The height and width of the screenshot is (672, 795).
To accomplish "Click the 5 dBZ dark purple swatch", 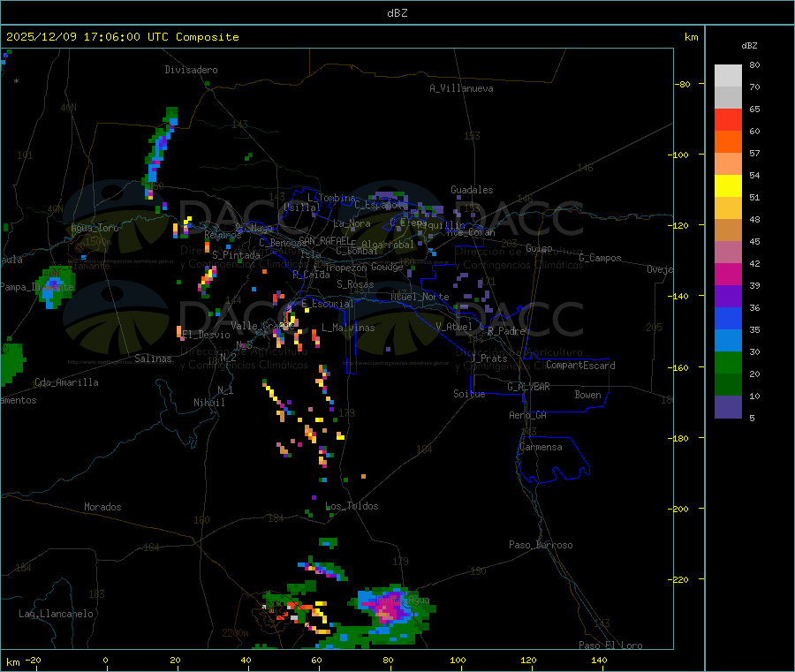I will 728,407.
